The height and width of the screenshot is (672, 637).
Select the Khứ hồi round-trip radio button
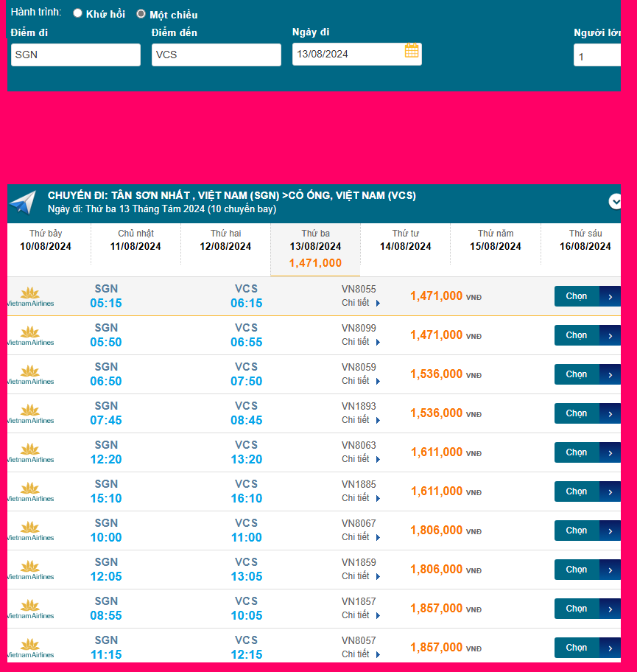click(77, 13)
